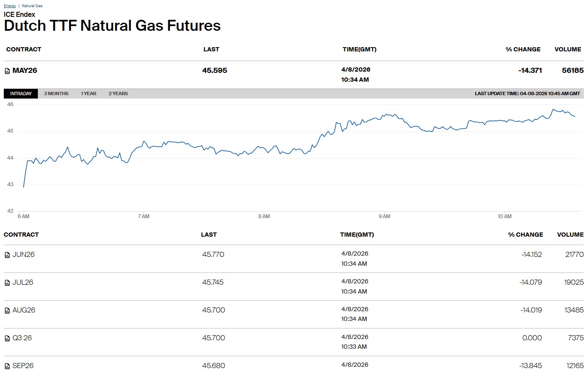Select the chart icon for AUG26

tap(7, 311)
